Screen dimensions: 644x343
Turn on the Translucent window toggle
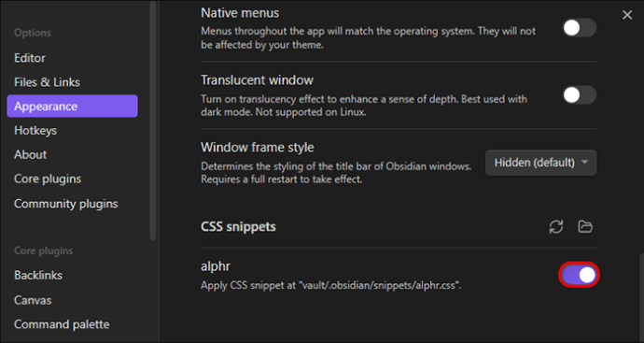click(x=579, y=95)
